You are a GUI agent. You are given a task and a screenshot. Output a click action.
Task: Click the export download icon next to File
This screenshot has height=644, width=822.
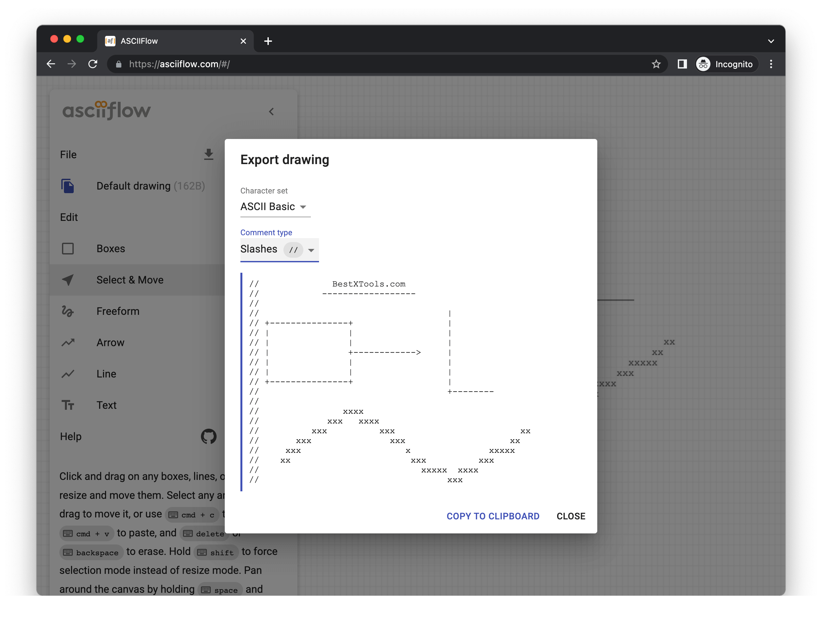point(208,155)
